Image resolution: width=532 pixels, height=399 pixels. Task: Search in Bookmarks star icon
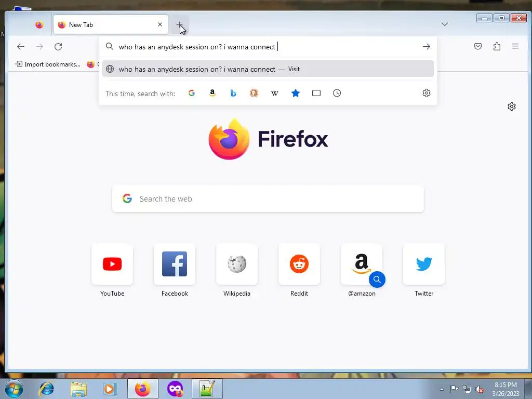point(296,93)
